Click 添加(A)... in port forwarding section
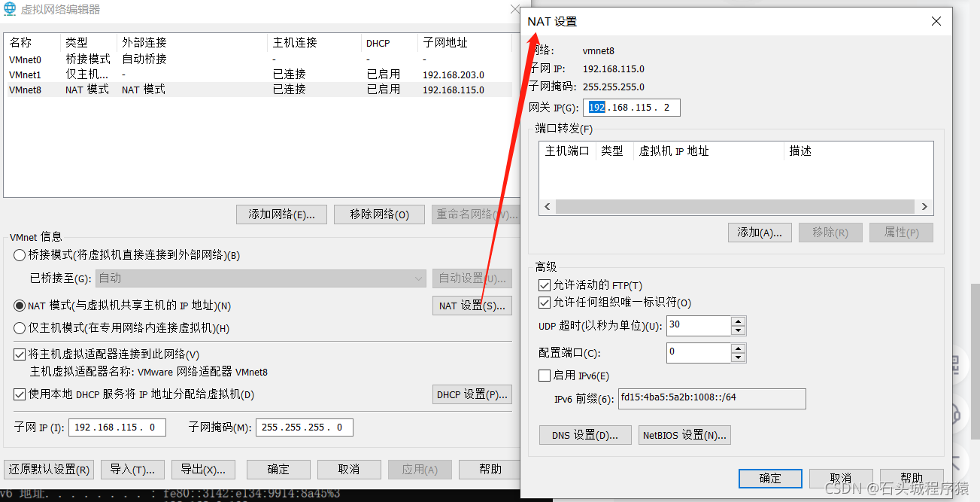The width and height of the screenshot is (980, 502). pyautogui.click(x=760, y=233)
